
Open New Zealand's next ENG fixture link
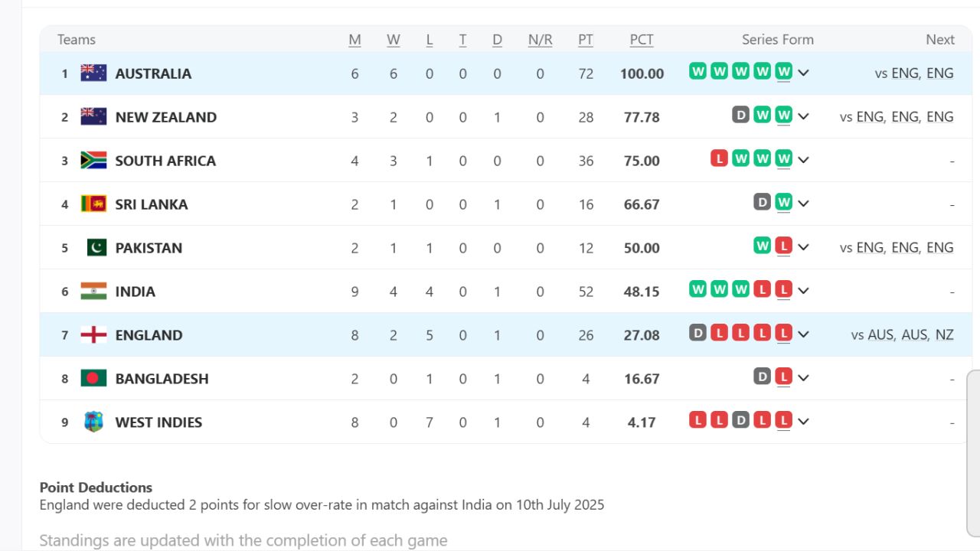tap(870, 116)
